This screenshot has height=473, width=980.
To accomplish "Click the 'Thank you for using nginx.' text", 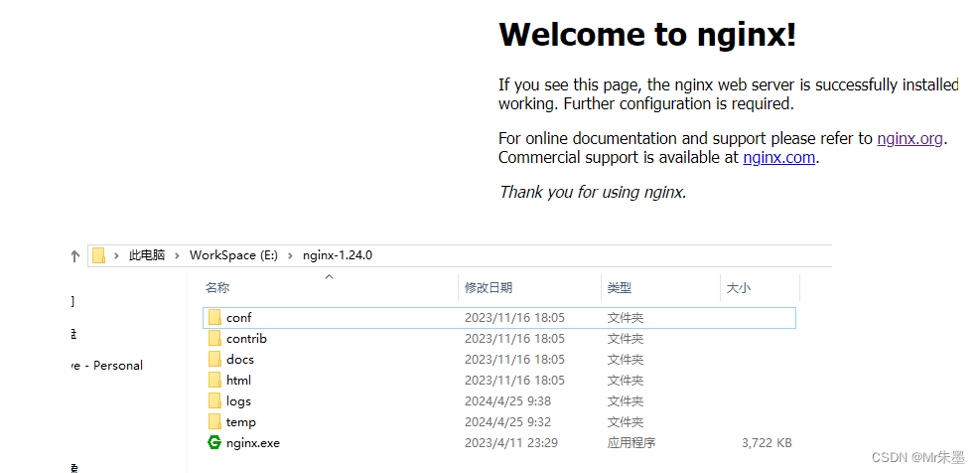I will (593, 192).
